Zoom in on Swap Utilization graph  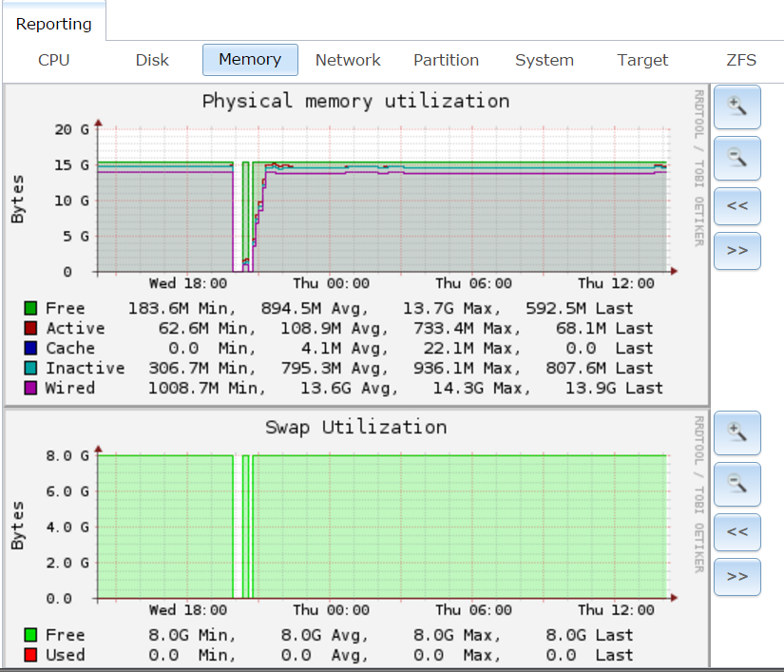click(x=737, y=433)
